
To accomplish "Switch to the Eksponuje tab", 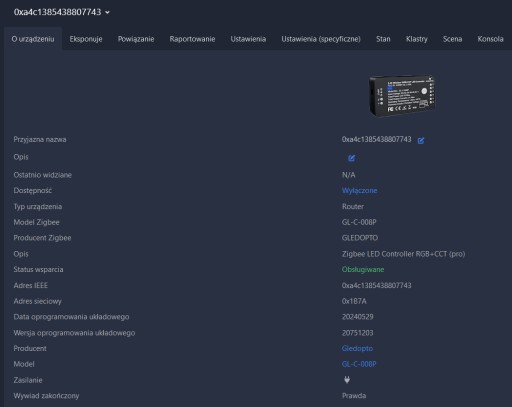I will [86, 39].
